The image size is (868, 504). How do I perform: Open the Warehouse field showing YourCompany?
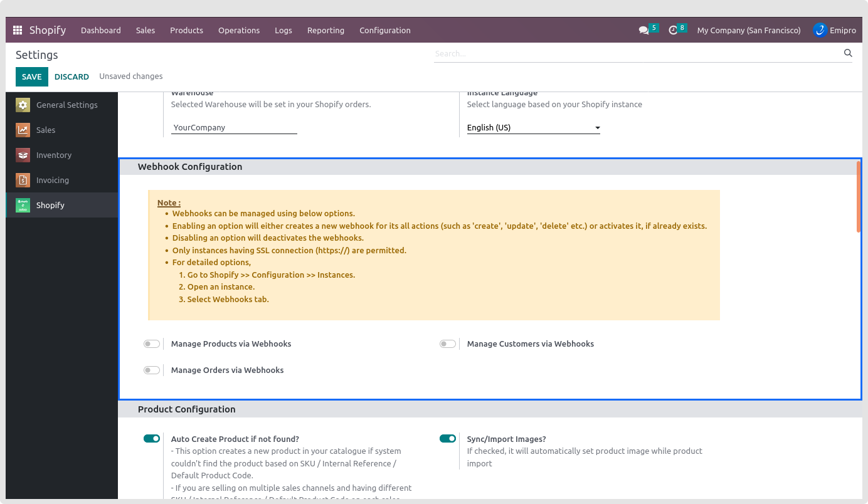[x=234, y=127]
